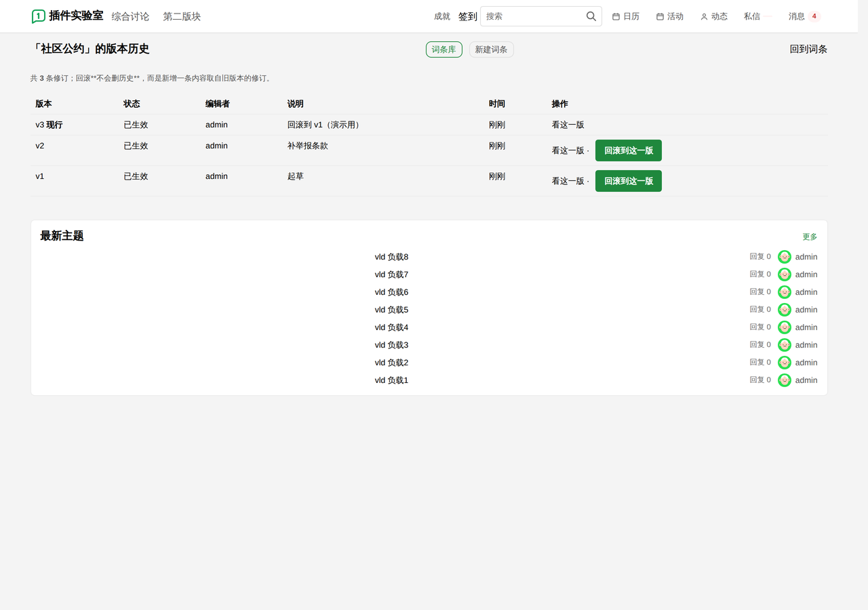Viewport: 868px width, 610px height.
Task: Open the 第二版块 board
Action: (182, 16)
